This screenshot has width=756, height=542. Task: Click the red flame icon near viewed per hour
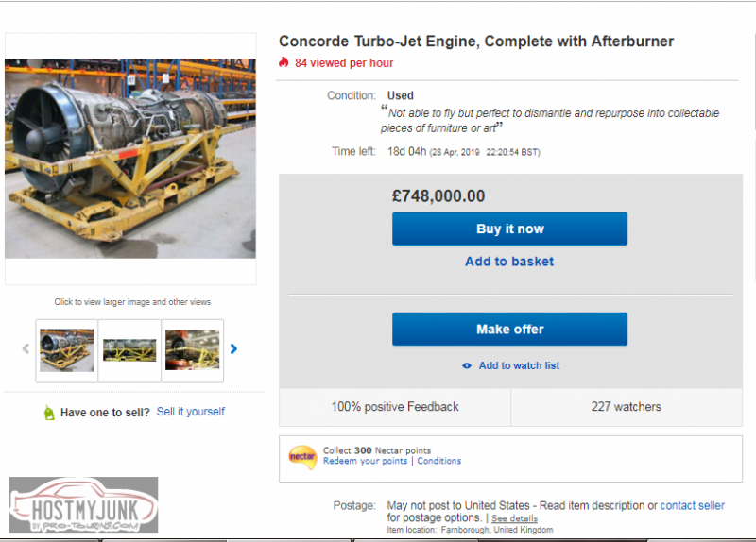coord(283,63)
